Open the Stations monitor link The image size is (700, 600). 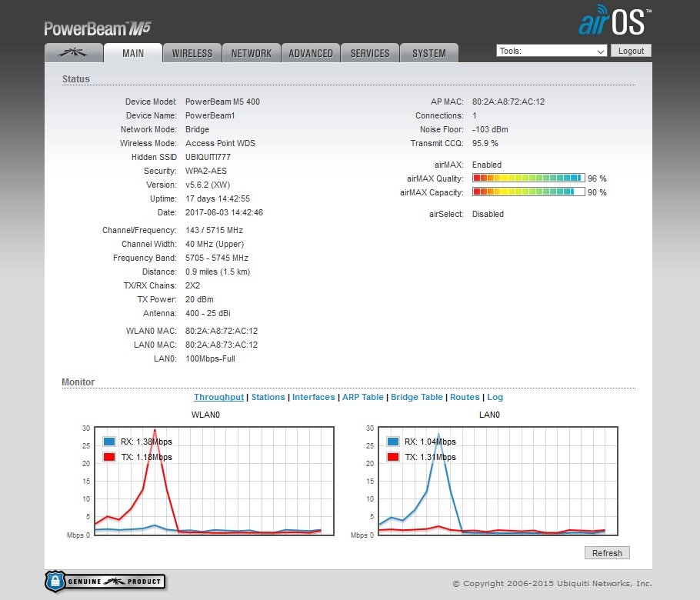(x=268, y=397)
